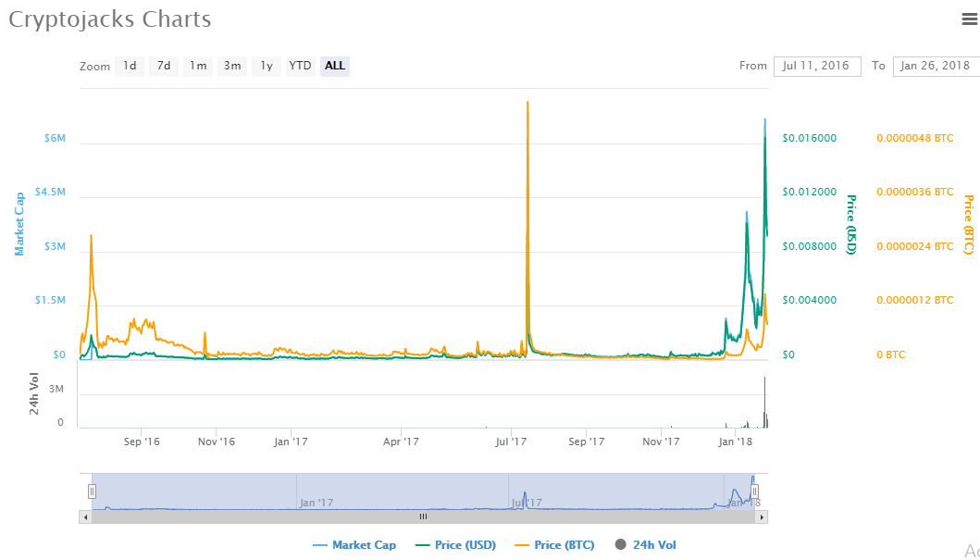This screenshot has width=980, height=560.
Task: Hide the Price (USD) series
Action: point(455,545)
